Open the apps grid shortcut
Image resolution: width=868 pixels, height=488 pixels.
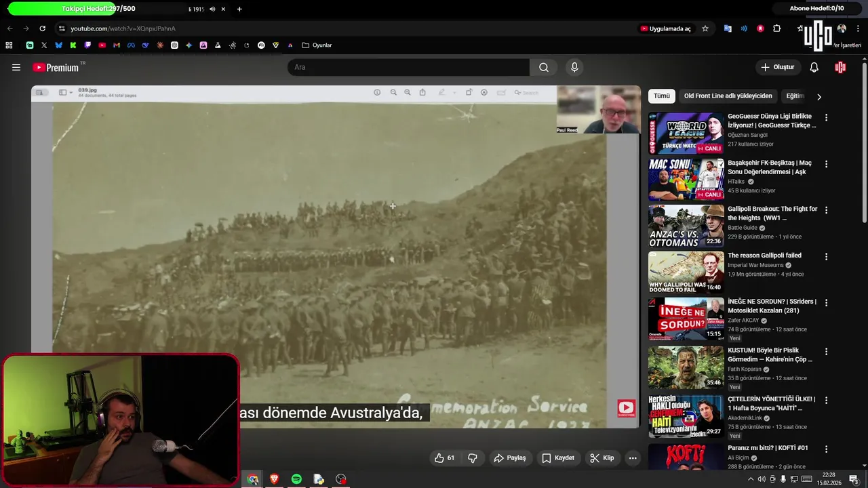pyautogui.click(x=9, y=45)
